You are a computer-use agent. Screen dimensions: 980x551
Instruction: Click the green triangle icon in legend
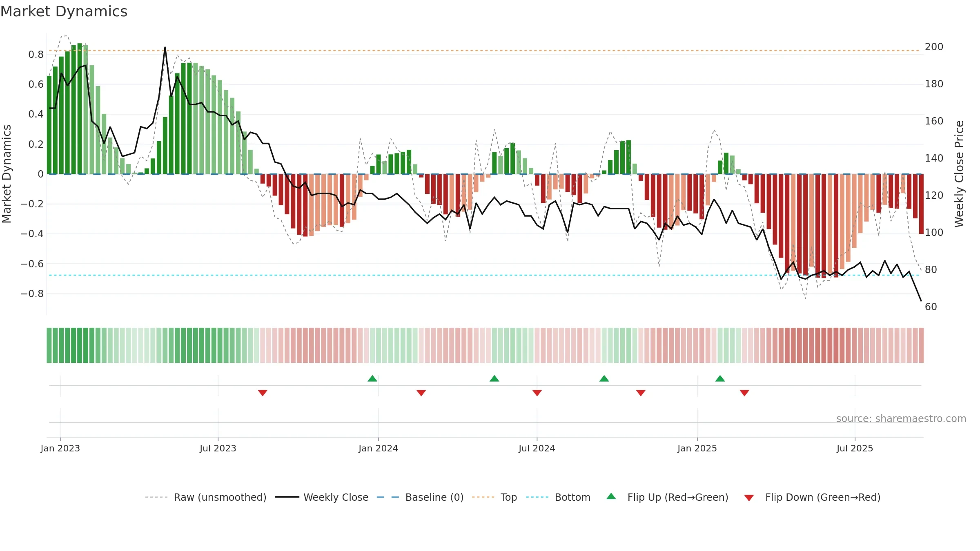[611, 496]
